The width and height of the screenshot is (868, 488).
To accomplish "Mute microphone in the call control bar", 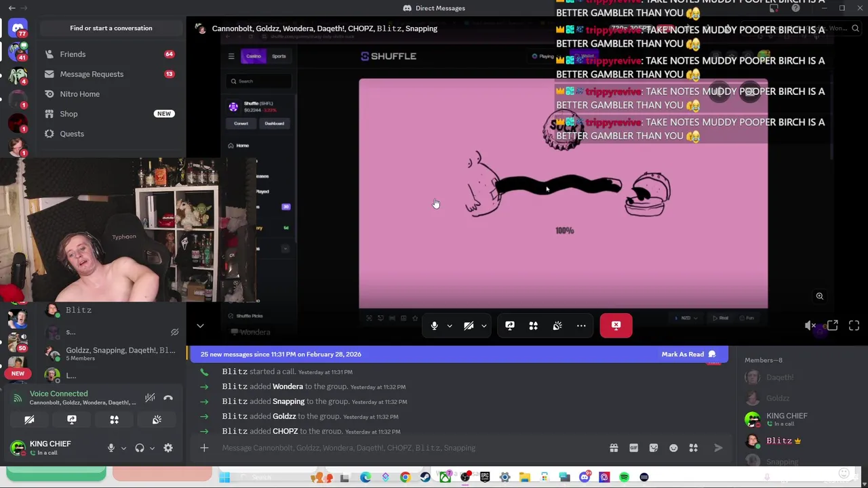I will [x=435, y=326].
